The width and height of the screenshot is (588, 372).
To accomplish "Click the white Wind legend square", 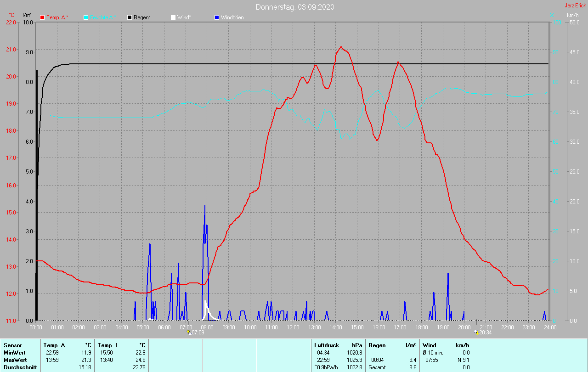I will [173, 17].
